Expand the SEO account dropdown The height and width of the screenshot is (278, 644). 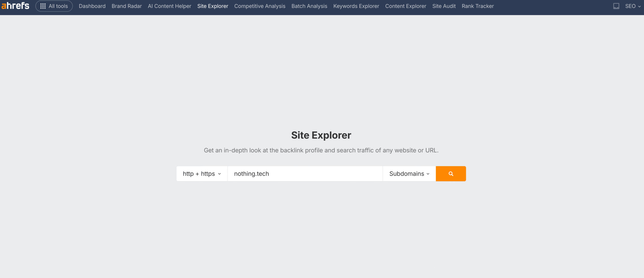(633, 6)
